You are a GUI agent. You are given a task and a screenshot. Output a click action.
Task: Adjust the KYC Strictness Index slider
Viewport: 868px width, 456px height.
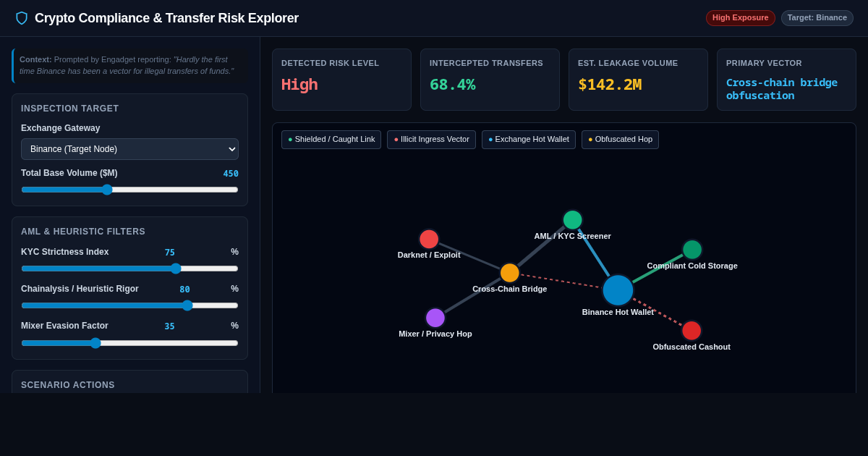(129, 269)
